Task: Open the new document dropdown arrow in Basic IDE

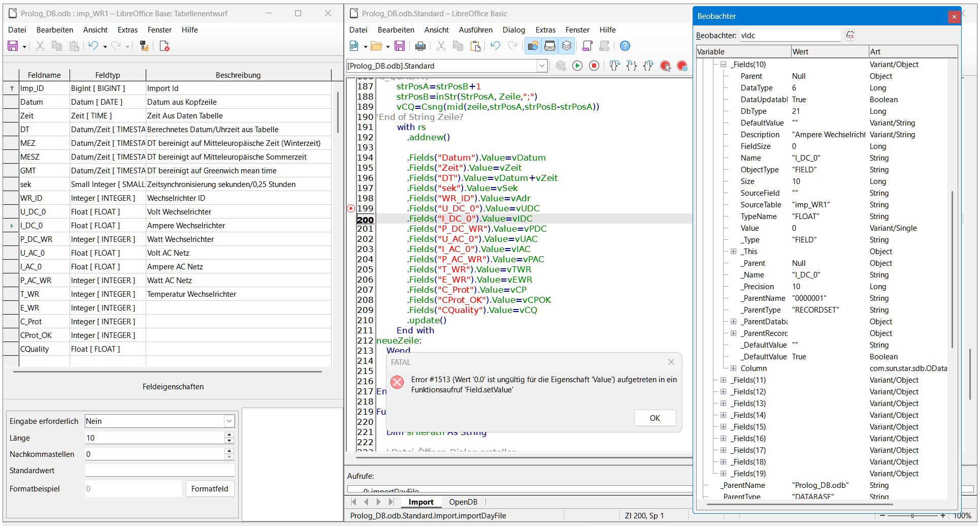Action: (365, 47)
